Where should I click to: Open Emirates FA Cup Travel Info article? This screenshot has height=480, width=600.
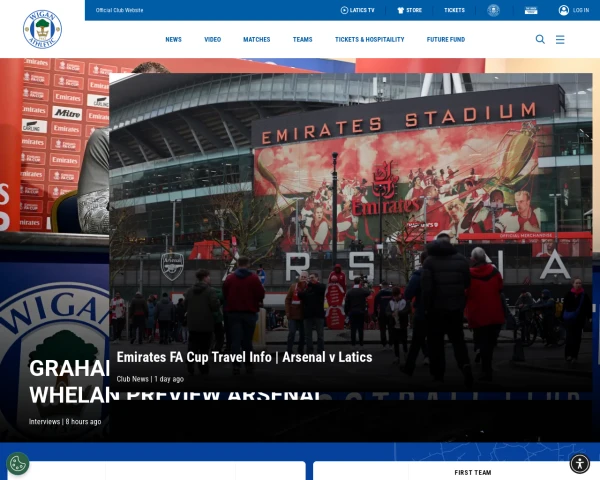tap(244, 357)
